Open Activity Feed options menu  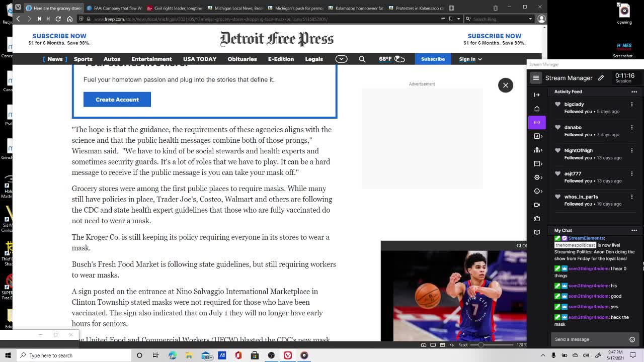634,92
